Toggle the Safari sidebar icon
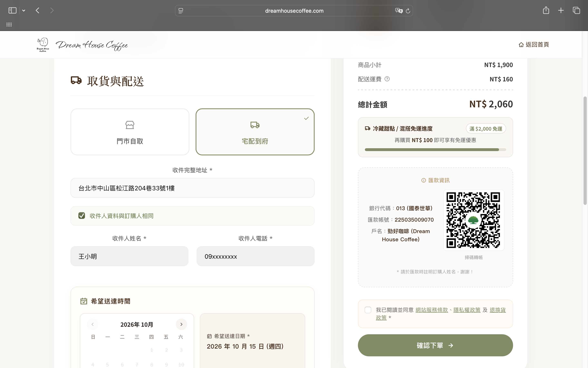This screenshot has width=588, height=368. tap(12, 10)
